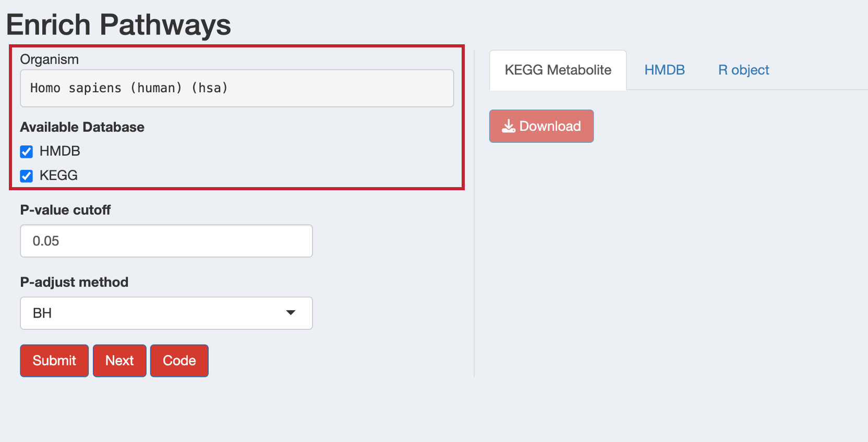Show the Code button output
868x442 pixels.
click(x=179, y=361)
